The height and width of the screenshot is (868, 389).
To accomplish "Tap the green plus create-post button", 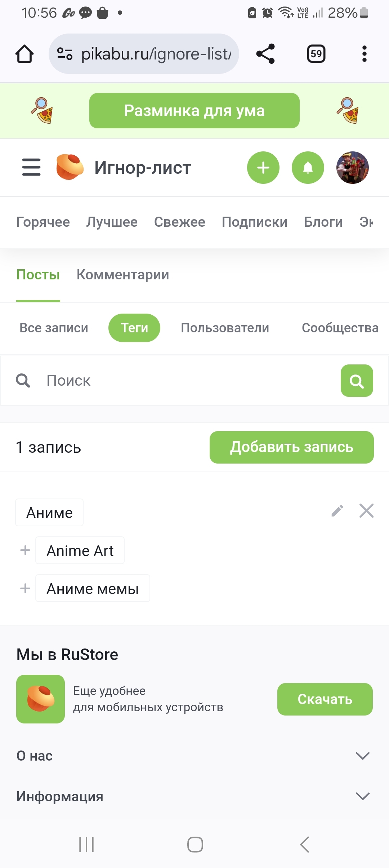I will click(x=263, y=168).
